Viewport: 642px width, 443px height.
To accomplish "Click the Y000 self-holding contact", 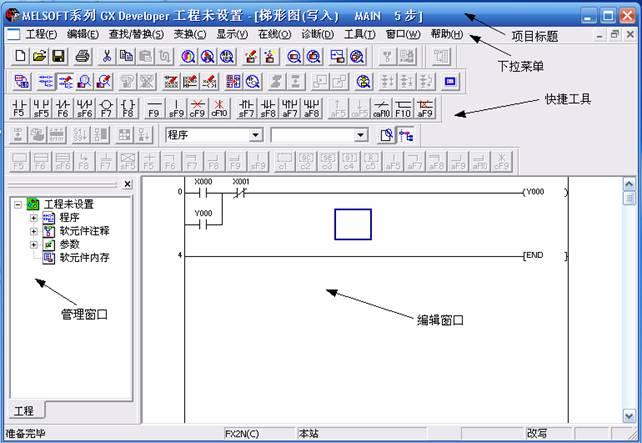I will coord(203,224).
